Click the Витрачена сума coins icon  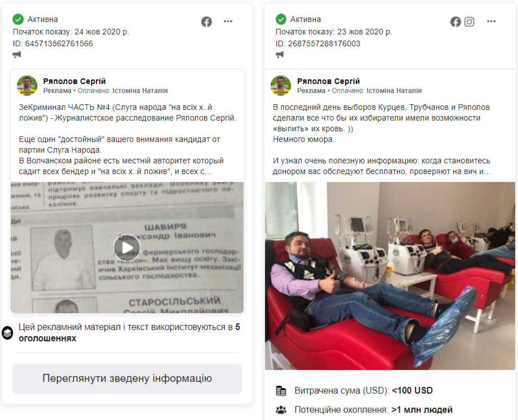click(x=281, y=391)
